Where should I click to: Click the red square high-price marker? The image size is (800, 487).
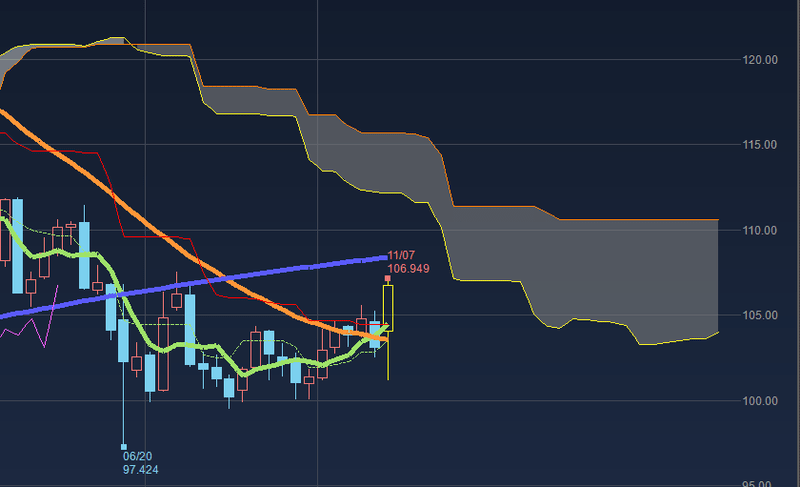388,278
